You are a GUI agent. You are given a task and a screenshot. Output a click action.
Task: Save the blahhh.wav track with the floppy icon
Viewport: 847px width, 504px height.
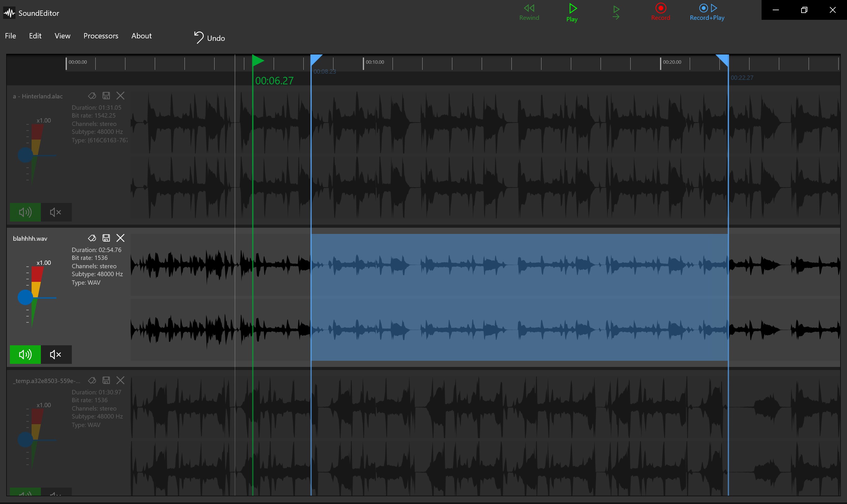(x=106, y=238)
